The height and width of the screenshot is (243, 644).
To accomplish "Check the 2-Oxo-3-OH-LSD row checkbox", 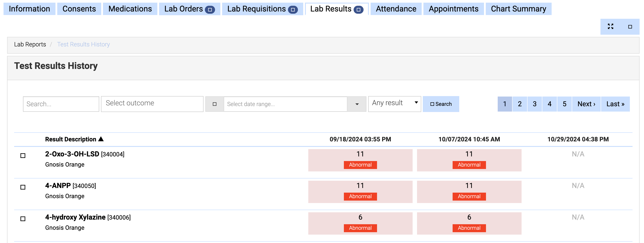I will tap(23, 156).
